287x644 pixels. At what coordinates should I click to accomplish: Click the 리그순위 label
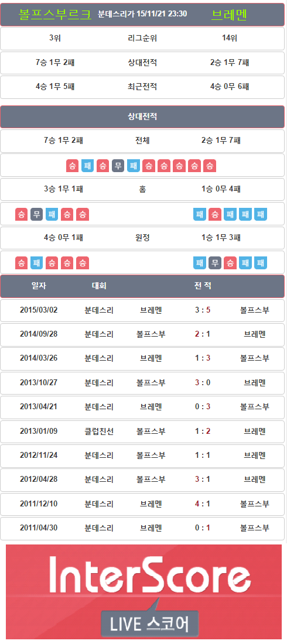coord(142,39)
